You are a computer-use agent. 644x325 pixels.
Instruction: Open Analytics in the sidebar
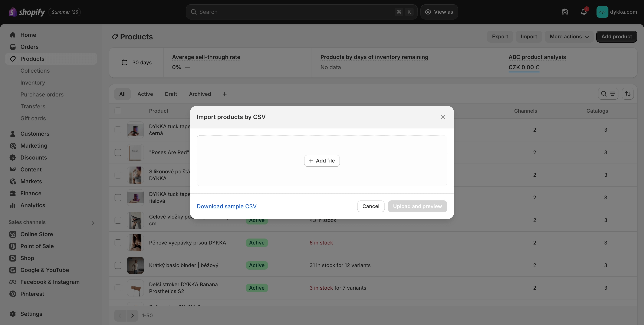coord(33,206)
